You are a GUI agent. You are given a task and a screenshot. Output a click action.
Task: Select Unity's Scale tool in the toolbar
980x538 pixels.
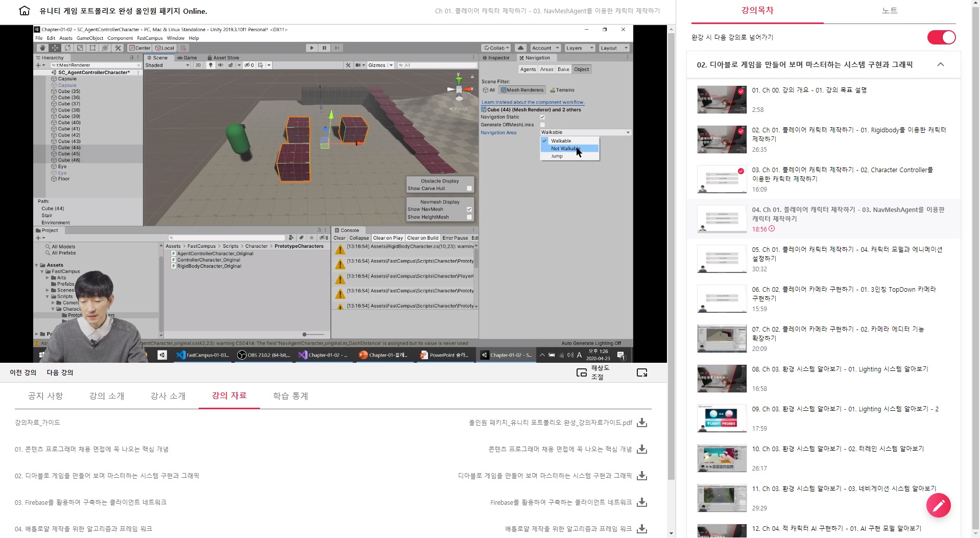[80, 48]
